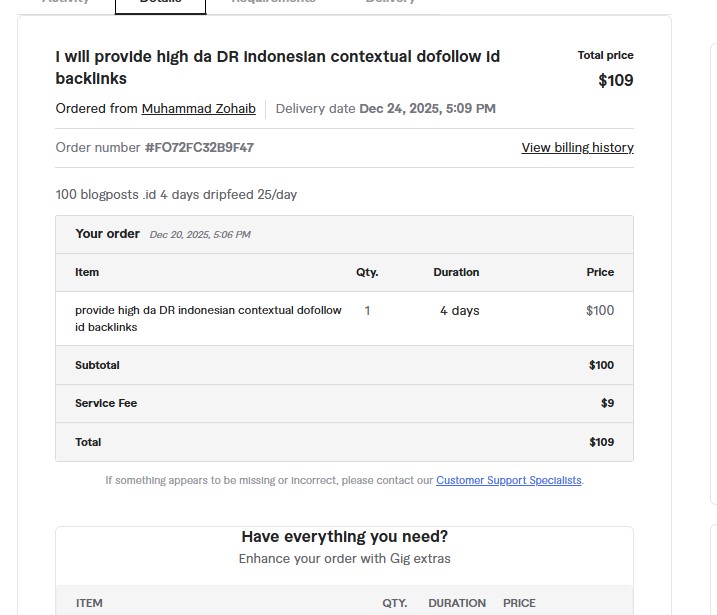Click the Service Fee $9 amount

(x=607, y=403)
